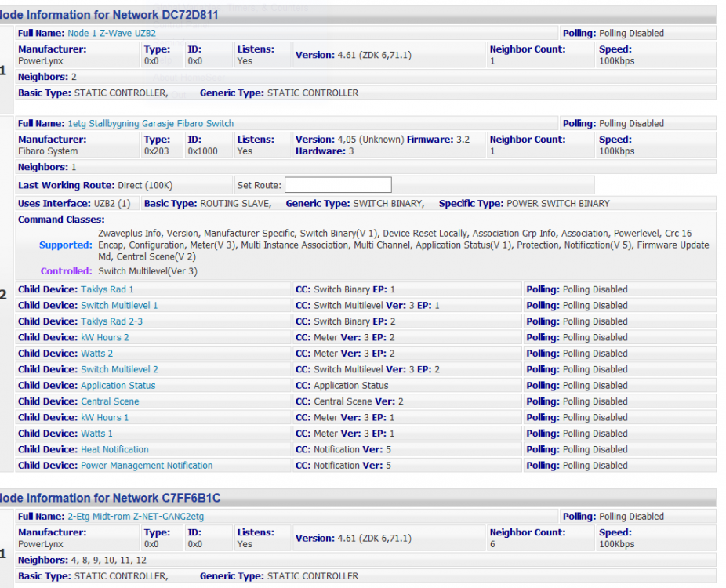
Task: Open Power Management Notification child device
Action: tap(147, 466)
